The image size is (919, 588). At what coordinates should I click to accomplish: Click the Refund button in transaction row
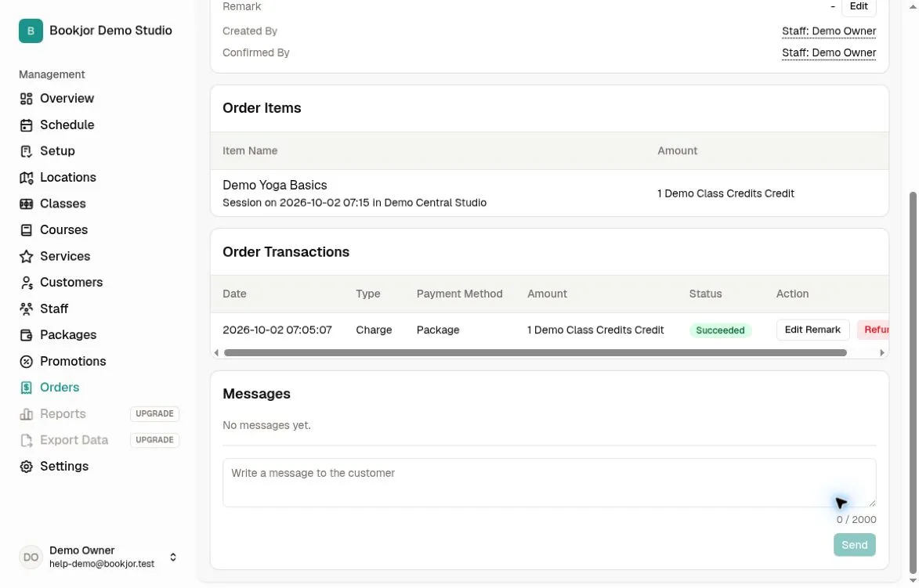click(x=874, y=330)
